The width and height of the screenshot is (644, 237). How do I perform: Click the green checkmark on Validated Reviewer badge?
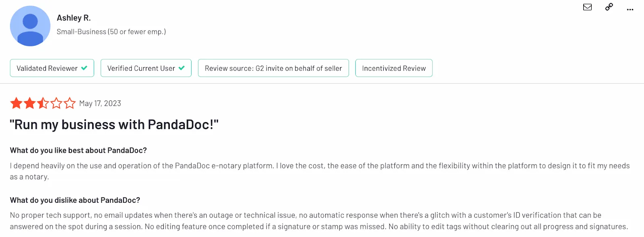(x=84, y=68)
